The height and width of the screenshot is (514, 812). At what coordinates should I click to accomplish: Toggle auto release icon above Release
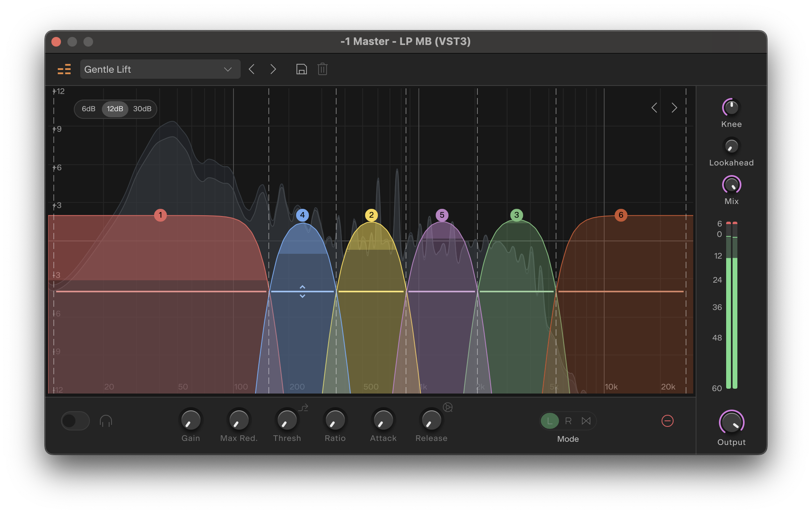tap(448, 408)
